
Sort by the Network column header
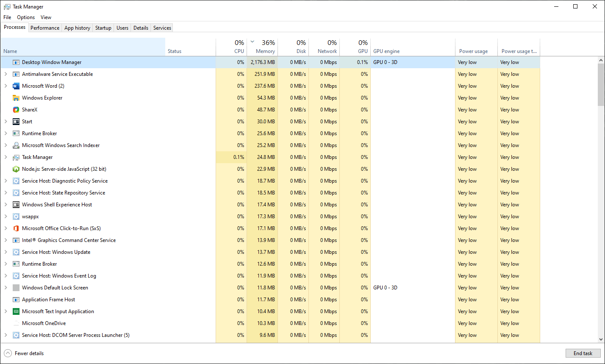(x=324, y=47)
